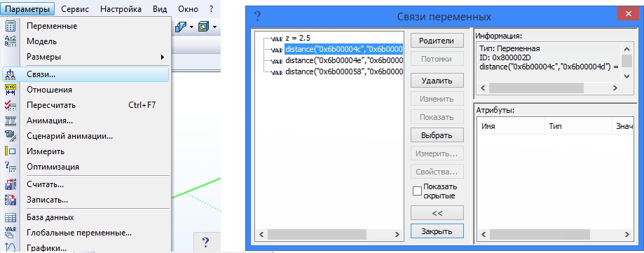
Task: Click the dimension Relations icon
Action: (11, 90)
